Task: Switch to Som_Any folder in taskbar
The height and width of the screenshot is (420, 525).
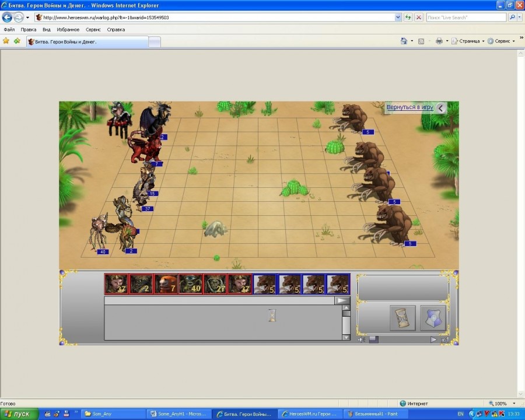Action: point(114,414)
